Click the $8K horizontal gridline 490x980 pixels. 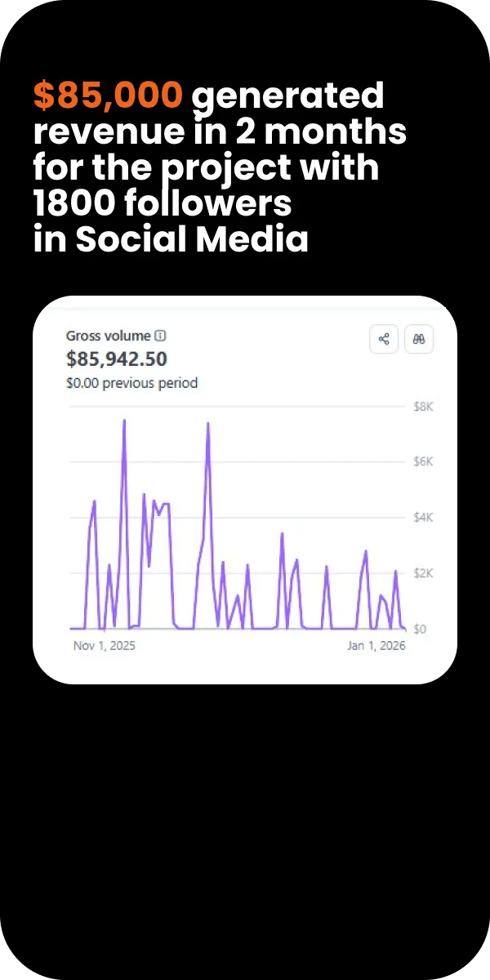[x=238, y=406]
